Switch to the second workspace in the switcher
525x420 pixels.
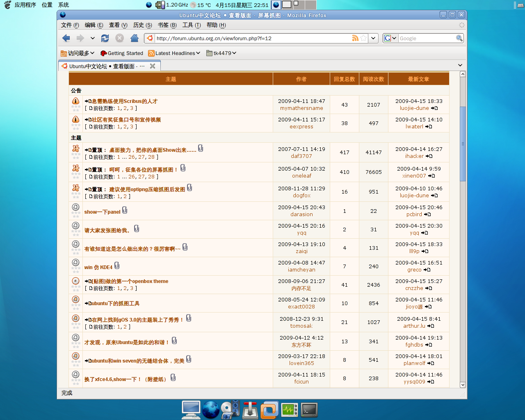click(287, 5)
